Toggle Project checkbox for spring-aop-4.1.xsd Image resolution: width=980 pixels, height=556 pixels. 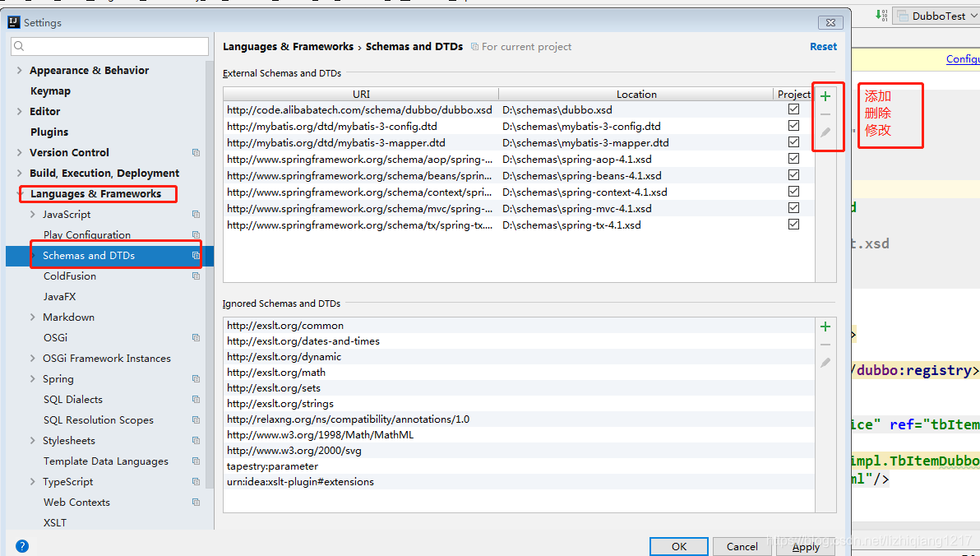point(793,159)
